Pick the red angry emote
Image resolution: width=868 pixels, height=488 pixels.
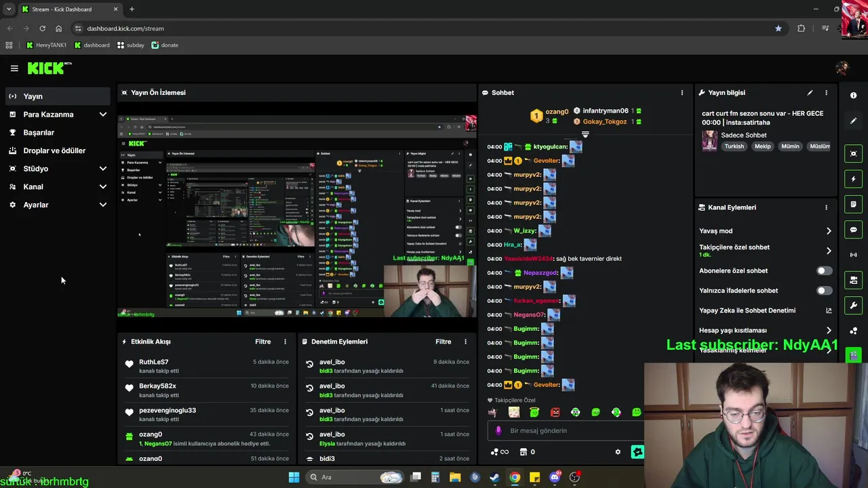[555, 412]
